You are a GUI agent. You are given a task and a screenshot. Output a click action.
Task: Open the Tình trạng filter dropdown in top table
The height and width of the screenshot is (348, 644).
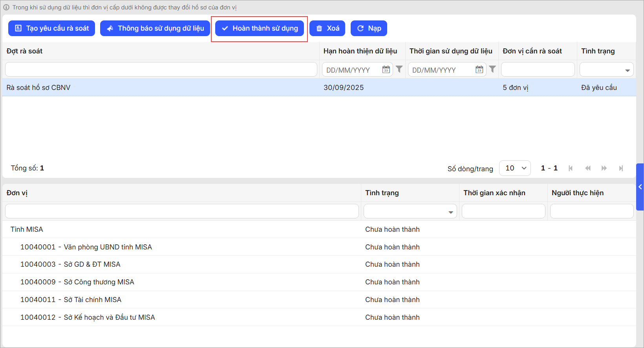click(627, 70)
